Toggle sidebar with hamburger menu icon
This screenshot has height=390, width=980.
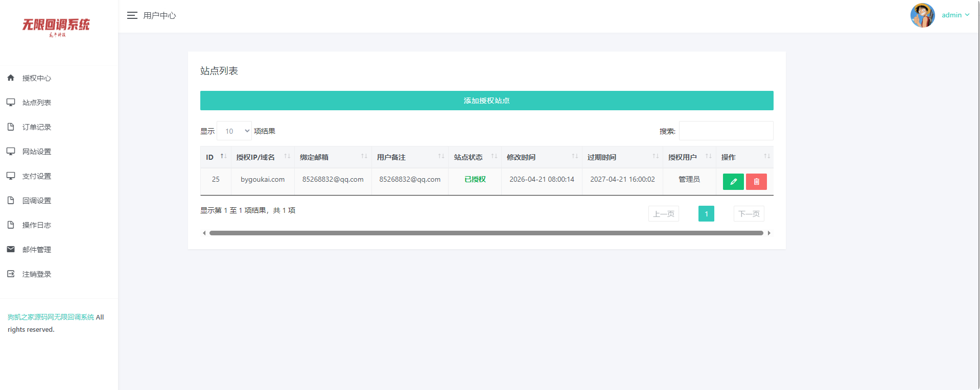(x=132, y=15)
